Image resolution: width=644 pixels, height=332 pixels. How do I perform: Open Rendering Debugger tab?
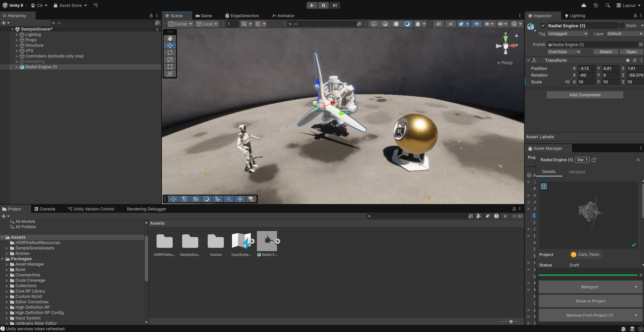click(146, 209)
